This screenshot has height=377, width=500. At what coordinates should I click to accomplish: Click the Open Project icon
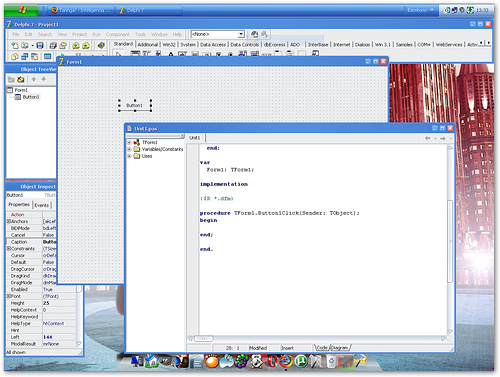(x=63, y=45)
